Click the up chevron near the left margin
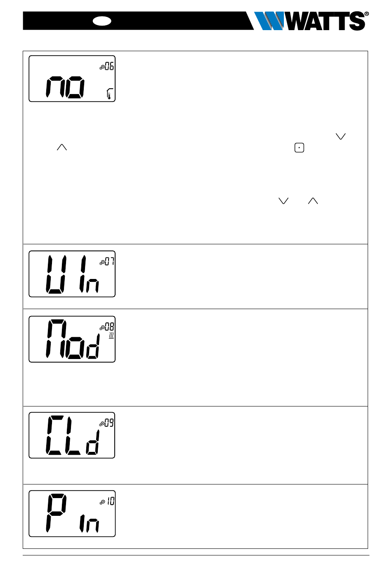This screenshot has width=392, height=567. click(62, 147)
